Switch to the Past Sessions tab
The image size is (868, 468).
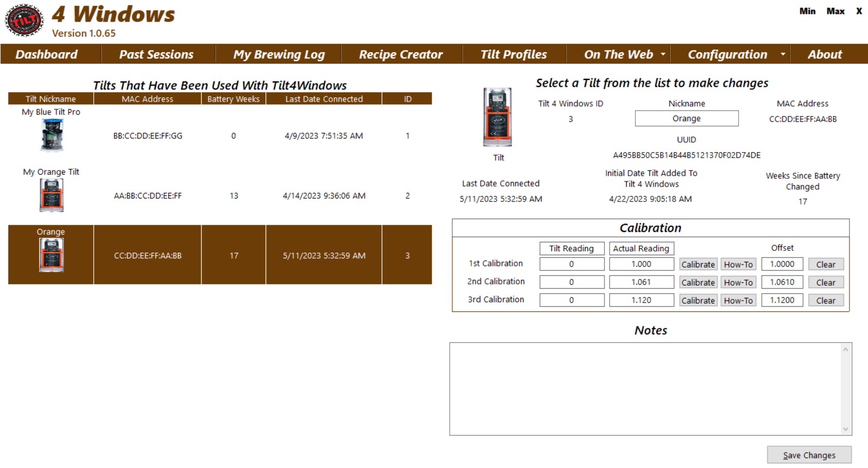click(x=156, y=54)
